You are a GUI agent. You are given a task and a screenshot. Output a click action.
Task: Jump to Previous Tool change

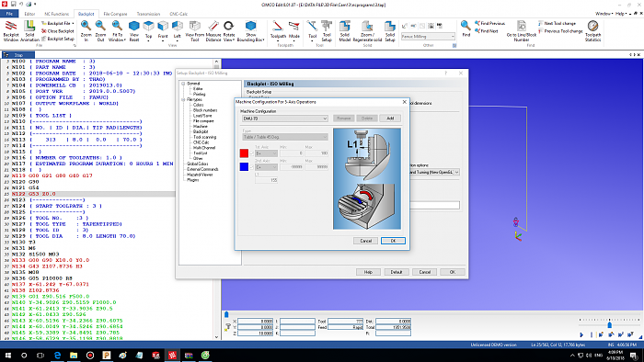click(x=560, y=31)
